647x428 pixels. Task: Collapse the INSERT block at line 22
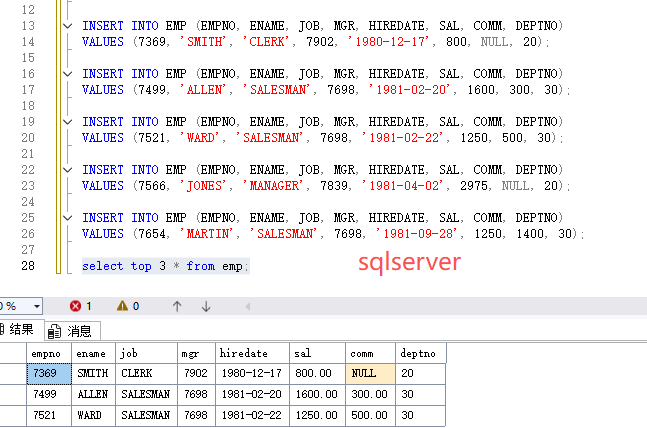(67, 170)
